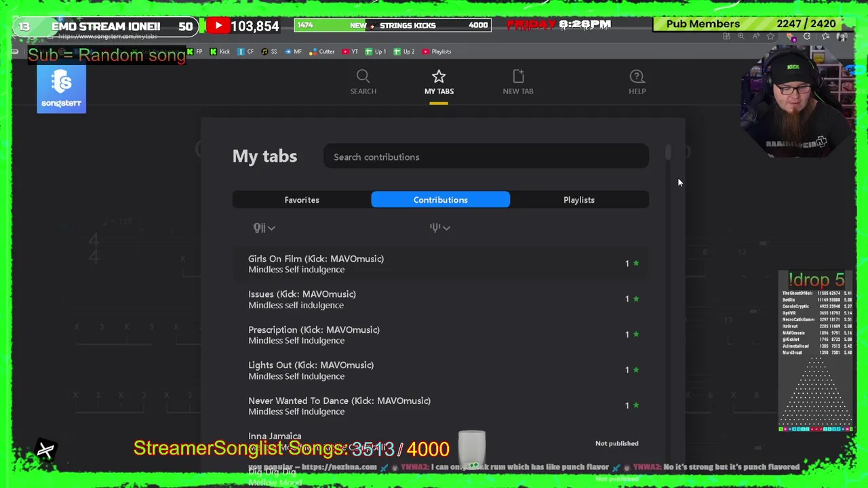
Task: Switch to the Playlists tab in My tabs
Action: point(579,200)
